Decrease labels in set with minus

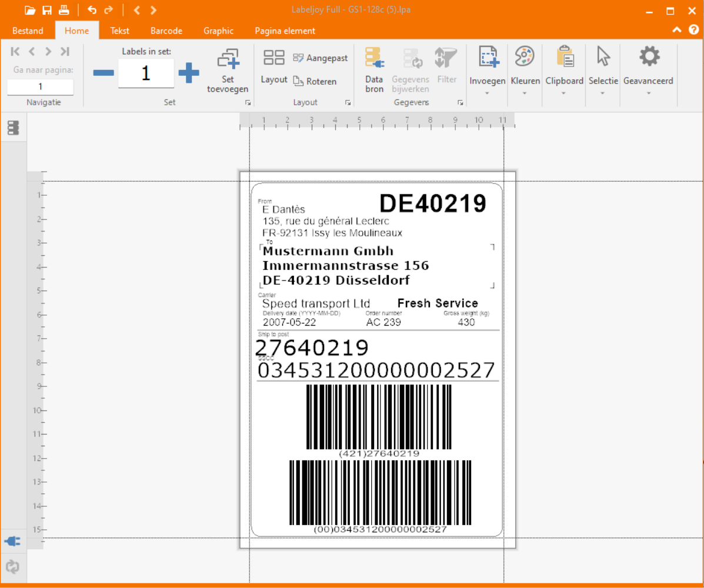tap(104, 73)
